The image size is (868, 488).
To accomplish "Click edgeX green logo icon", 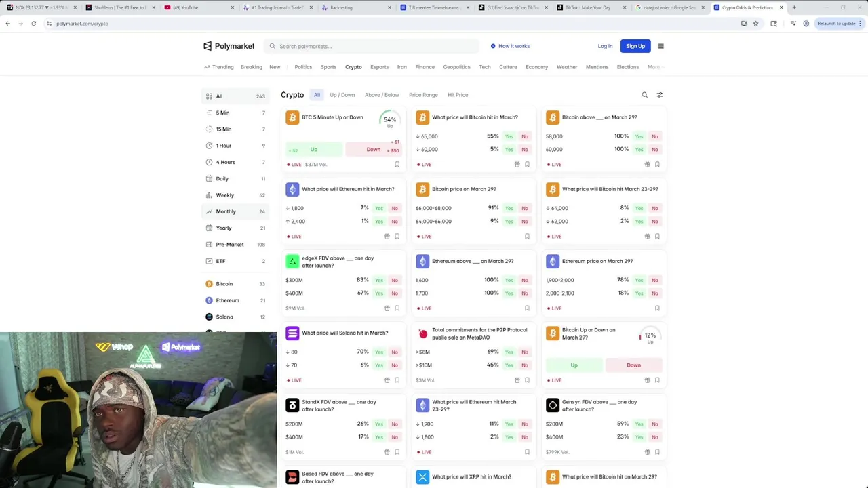I will pos(292,262).
